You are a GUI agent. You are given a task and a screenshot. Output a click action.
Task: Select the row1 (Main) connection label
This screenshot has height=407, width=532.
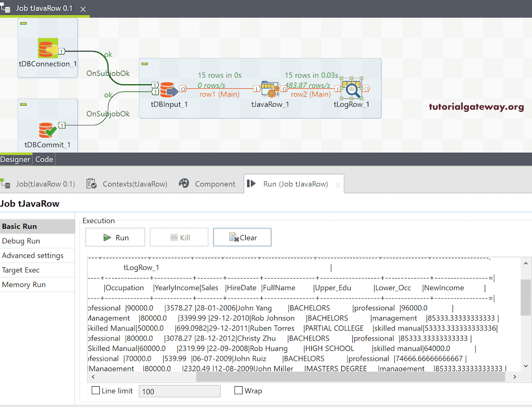pyautogui.click(x=219, y=95)
